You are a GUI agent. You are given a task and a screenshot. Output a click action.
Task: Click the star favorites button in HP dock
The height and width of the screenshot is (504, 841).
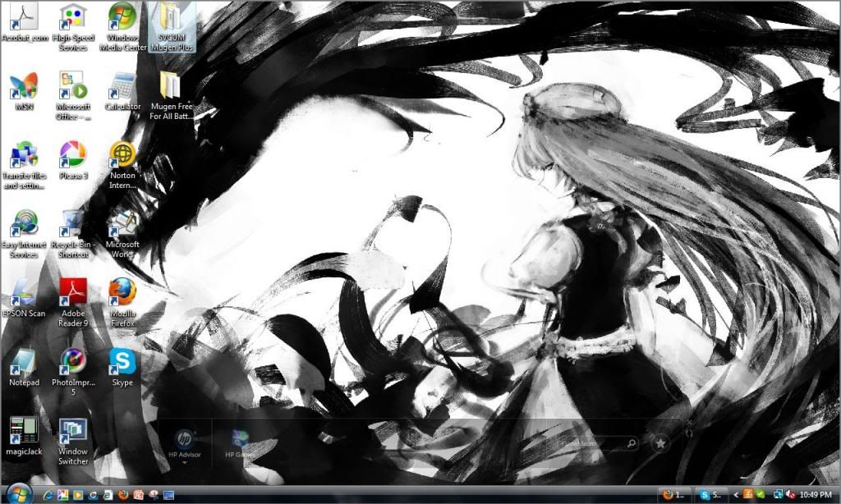pos(660,443)
